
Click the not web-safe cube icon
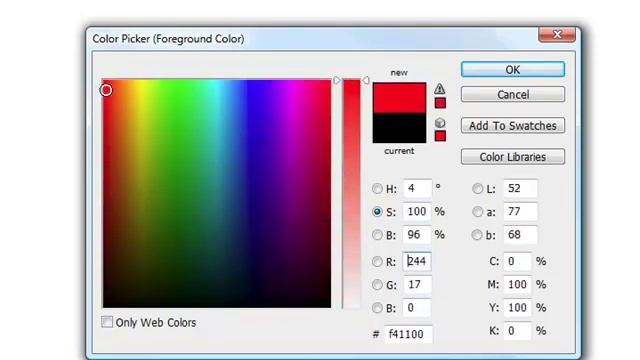click(x=440, y=122)
